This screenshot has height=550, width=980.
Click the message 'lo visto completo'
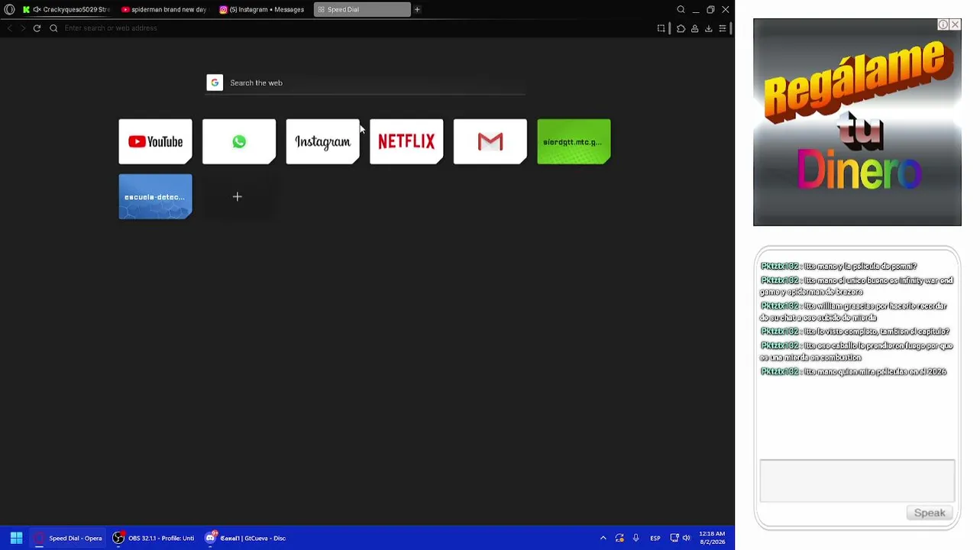click(x=855, y=332)
